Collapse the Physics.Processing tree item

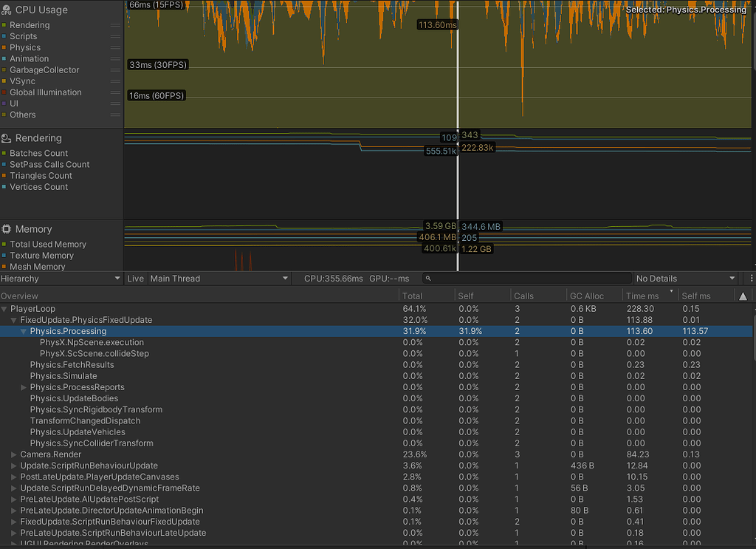coord(22,331)
